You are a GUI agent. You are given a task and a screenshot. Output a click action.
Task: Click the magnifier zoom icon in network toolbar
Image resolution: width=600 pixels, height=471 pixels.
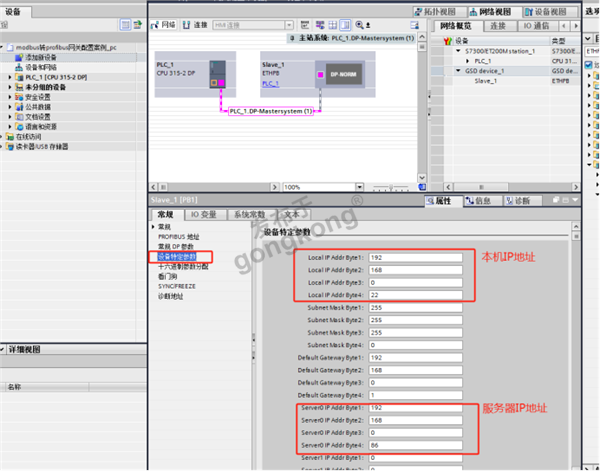[x=359, y=25]
